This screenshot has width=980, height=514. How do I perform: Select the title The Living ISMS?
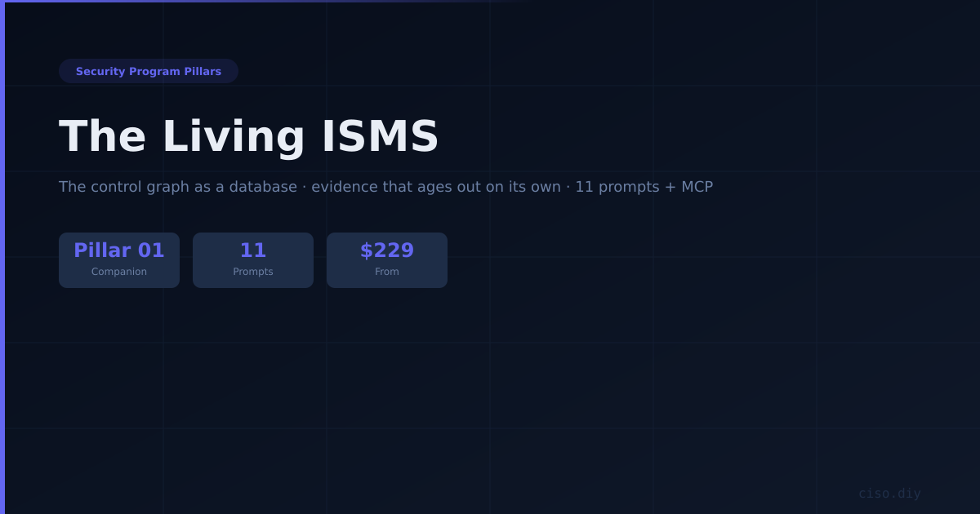249,136
